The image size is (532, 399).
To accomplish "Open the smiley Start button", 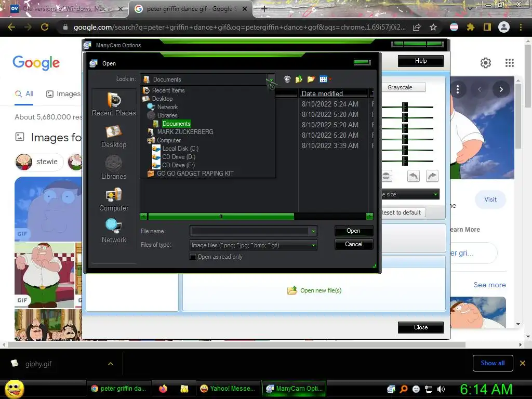I will [14, 389].
